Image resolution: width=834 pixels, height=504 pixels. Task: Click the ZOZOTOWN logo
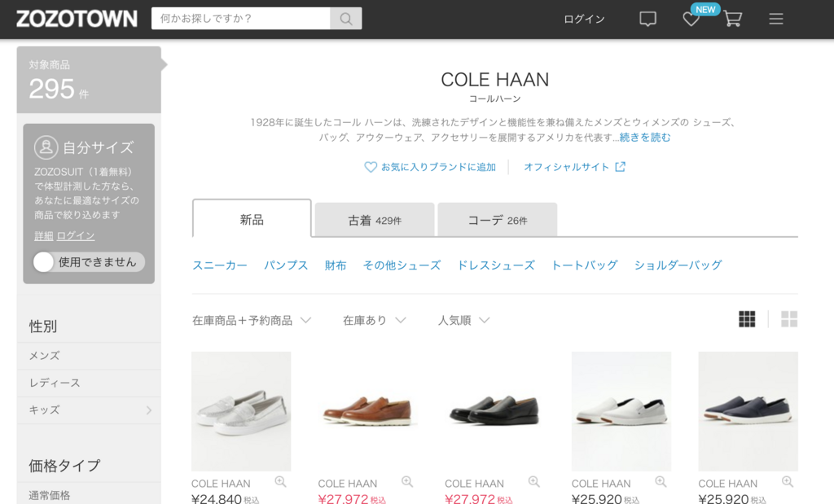pyautogui.click(x=77, y=19)
